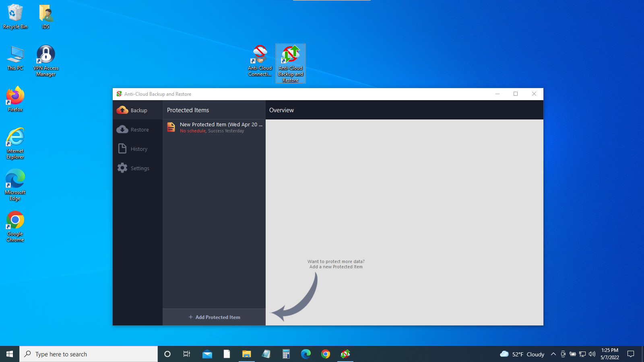Select the Google Chrome desktop shortcut
644x362 pixels.
15,226
